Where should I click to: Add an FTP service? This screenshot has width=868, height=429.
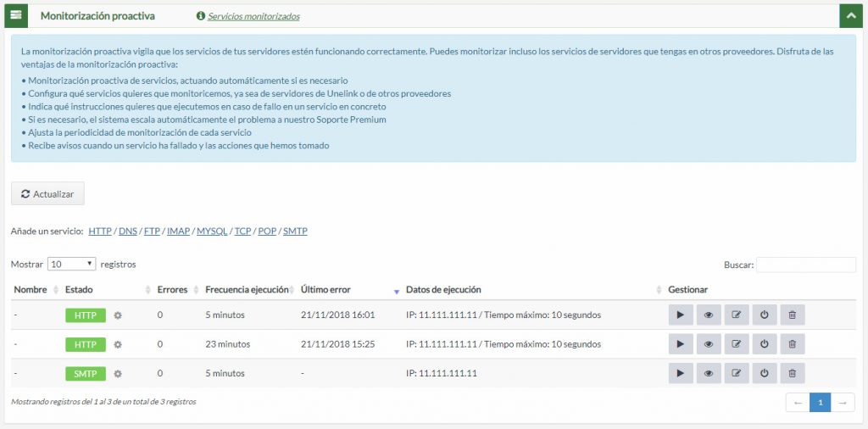(152, 231)
